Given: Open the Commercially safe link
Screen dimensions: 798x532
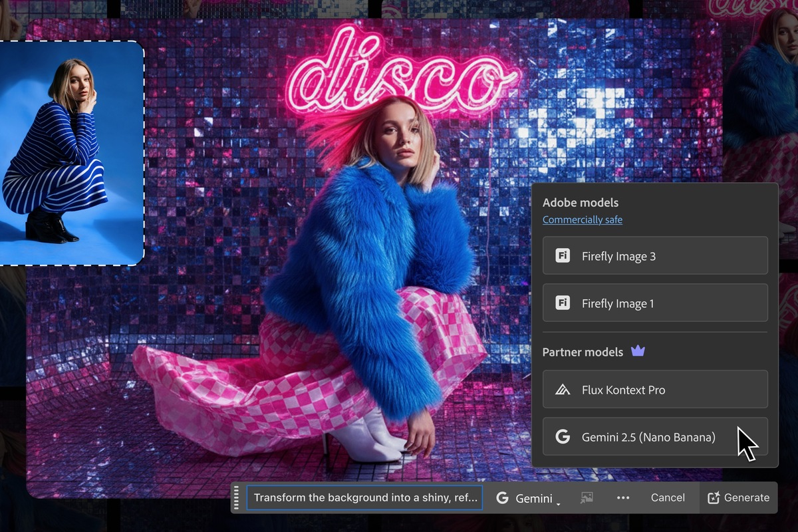Looking at the screenshot, I should [x=583, y=219].
